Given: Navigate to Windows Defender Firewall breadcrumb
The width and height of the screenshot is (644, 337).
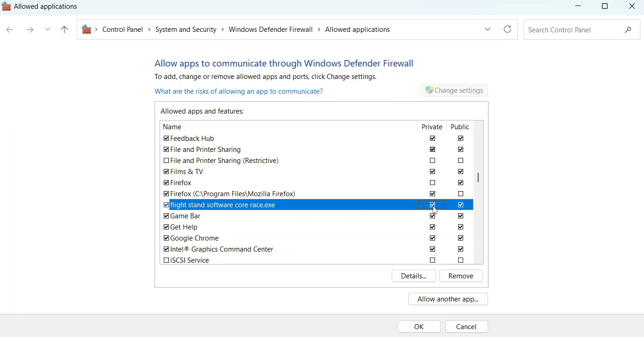Looking at the screenshot, I should point(271,30).
